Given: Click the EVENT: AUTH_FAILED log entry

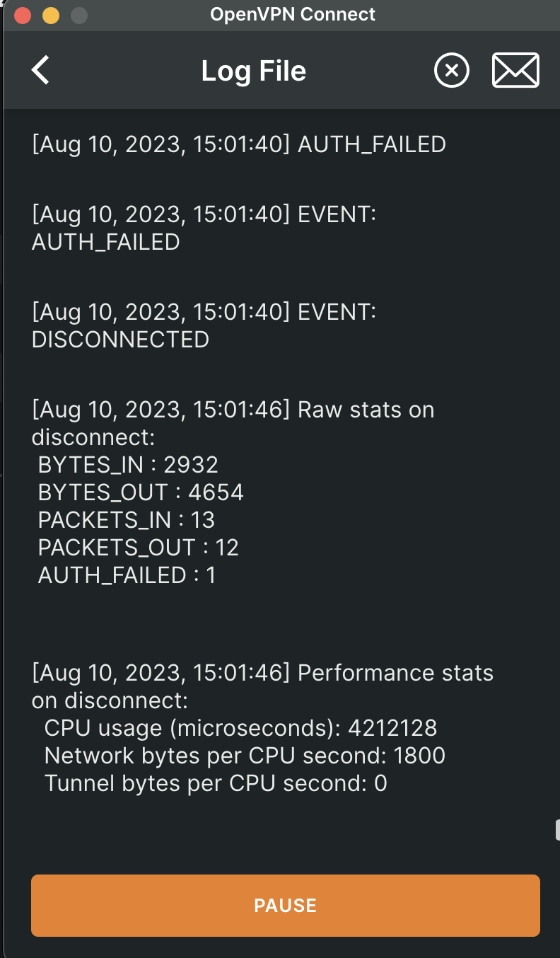Looking at the screenshot, I should (204, 228).
